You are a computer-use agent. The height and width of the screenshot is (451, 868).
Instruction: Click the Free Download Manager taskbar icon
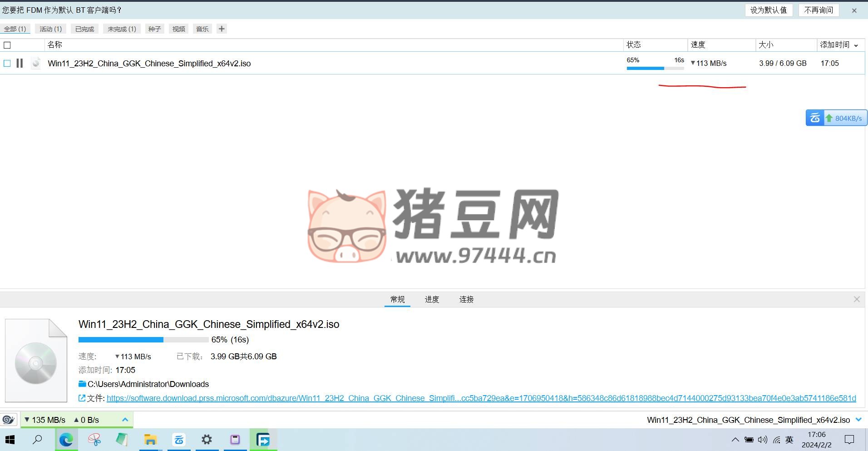point(263,440)
